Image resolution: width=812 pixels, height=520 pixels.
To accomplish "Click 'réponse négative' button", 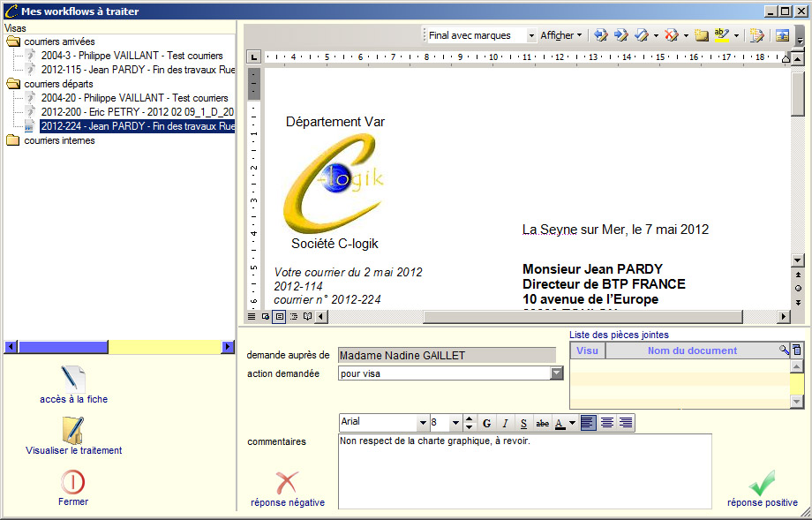I will 287,488.
